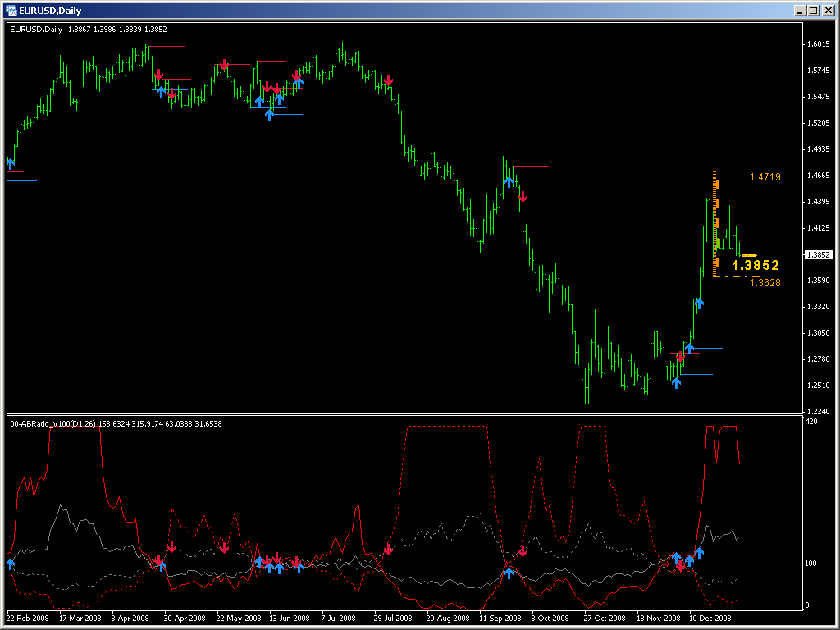Click the 00-ABRatio_v100(D1,26) indicator label
Screen dimensions: 840x630
[52, 424]
